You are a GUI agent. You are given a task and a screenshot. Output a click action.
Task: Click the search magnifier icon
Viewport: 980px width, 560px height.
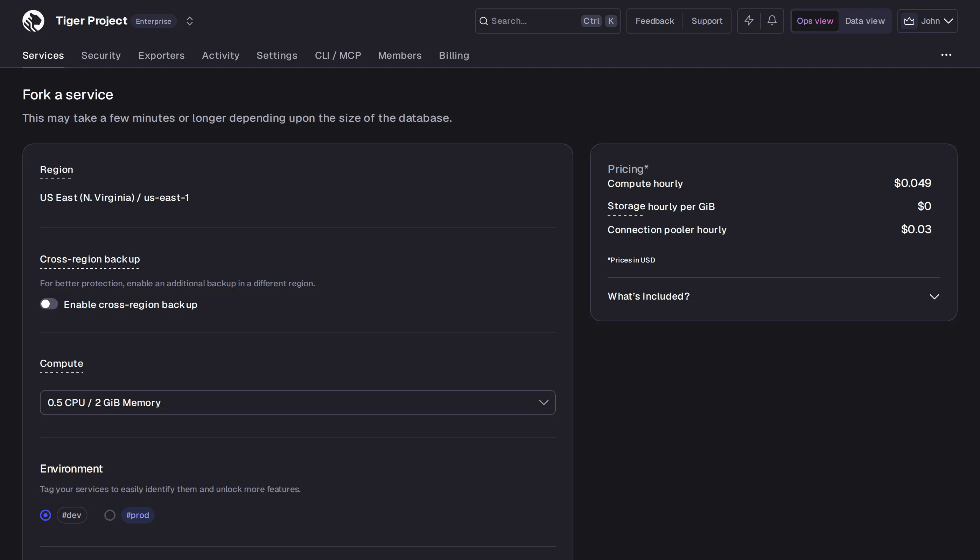pyautogui.click(x=484, y=21)
